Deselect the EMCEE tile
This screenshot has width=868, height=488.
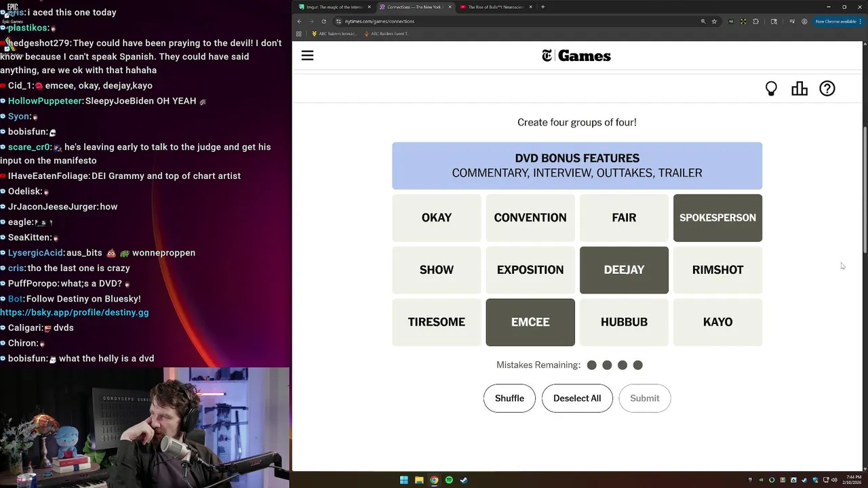(530, 322)
